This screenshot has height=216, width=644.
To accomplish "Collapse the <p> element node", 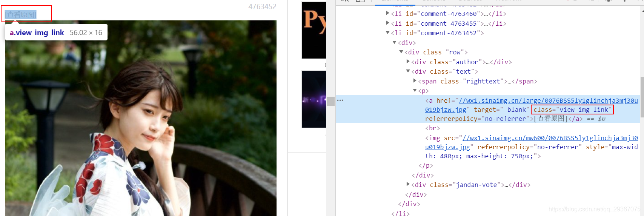I will pos(415,91).
